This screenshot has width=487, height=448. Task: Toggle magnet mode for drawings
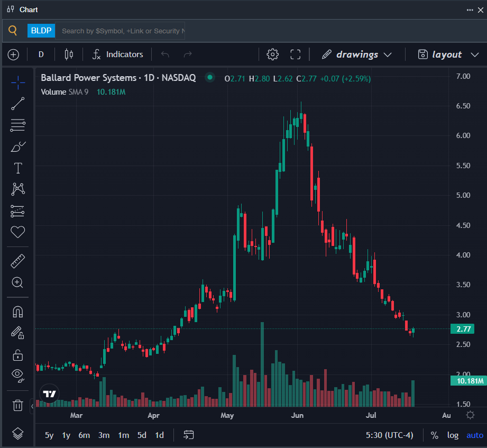point(17,312)
